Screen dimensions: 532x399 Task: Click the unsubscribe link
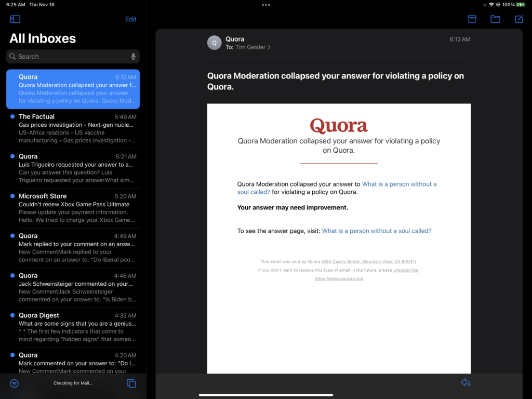[x=406, y=270]
